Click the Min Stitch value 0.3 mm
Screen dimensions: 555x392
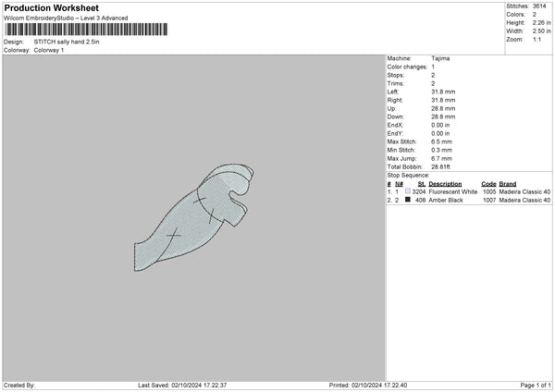coord(441,150)
